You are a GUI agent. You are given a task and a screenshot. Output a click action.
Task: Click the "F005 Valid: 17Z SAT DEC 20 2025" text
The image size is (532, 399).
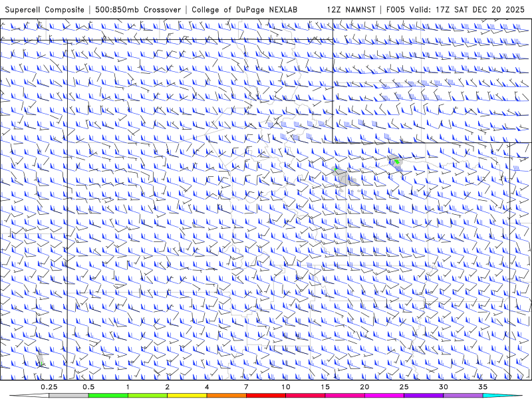(456, 9)
